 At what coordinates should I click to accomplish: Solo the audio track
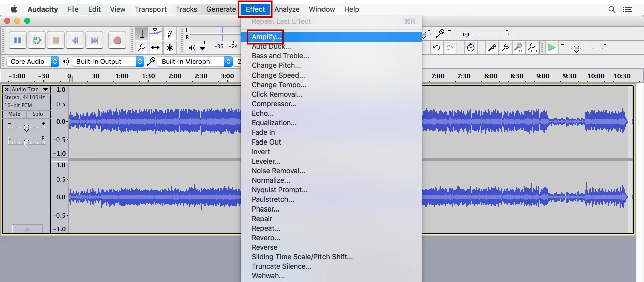click(x=38, y=114)
